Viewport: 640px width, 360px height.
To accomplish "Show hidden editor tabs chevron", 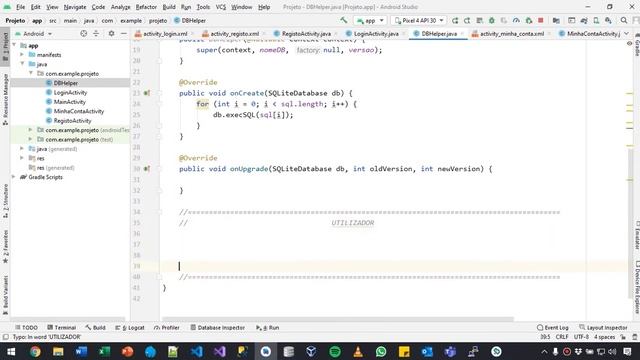I will [x=627, y=34].
